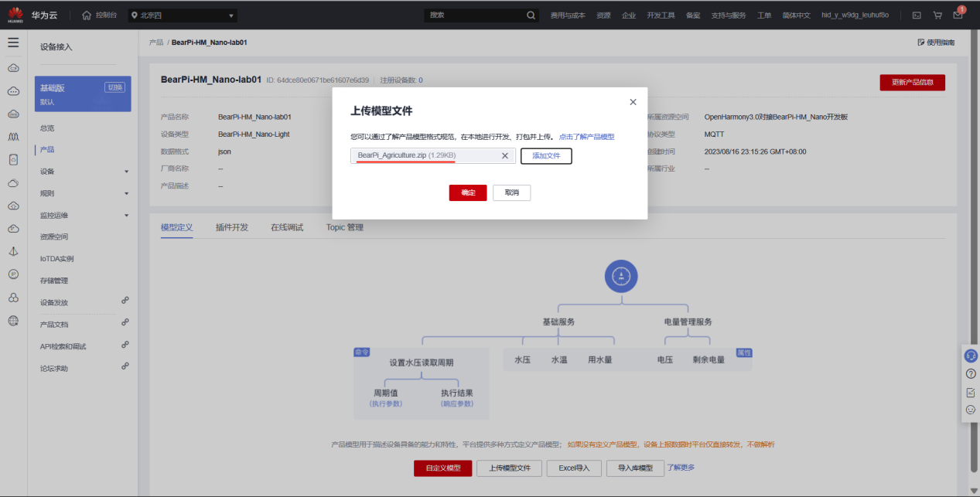Click the smiley face satisfaction icon
Viewport: 980px width, 497px height.
(x=971, y=410)
